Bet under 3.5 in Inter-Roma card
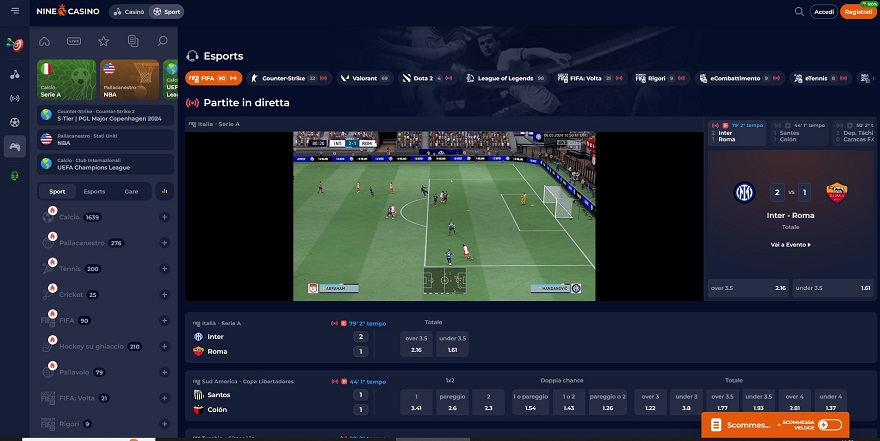Image resolution: width=880 pixels, height=441 pixels. click(x=833, y=288)
